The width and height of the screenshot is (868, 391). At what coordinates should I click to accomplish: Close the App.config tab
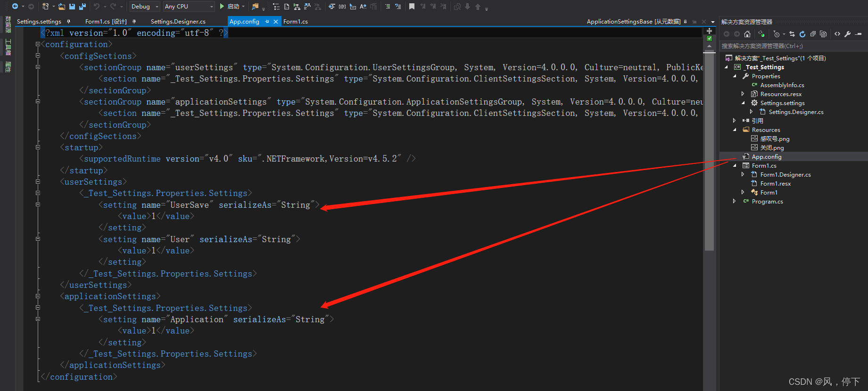coord(276,22)
